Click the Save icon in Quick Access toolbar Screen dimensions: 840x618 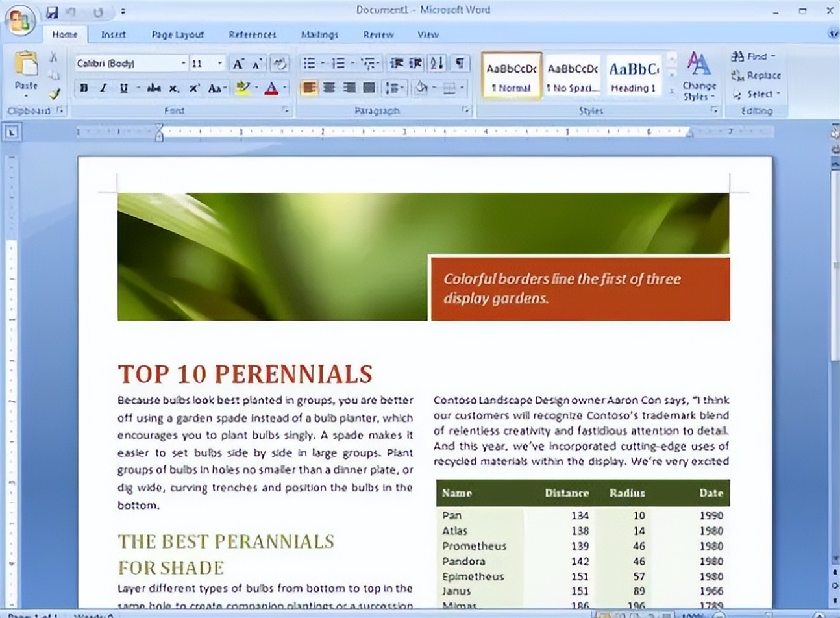click(52, 12)
